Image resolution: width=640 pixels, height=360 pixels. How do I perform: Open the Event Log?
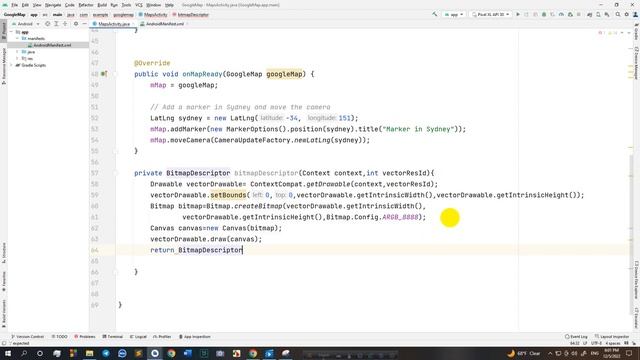tap(576, 337)
